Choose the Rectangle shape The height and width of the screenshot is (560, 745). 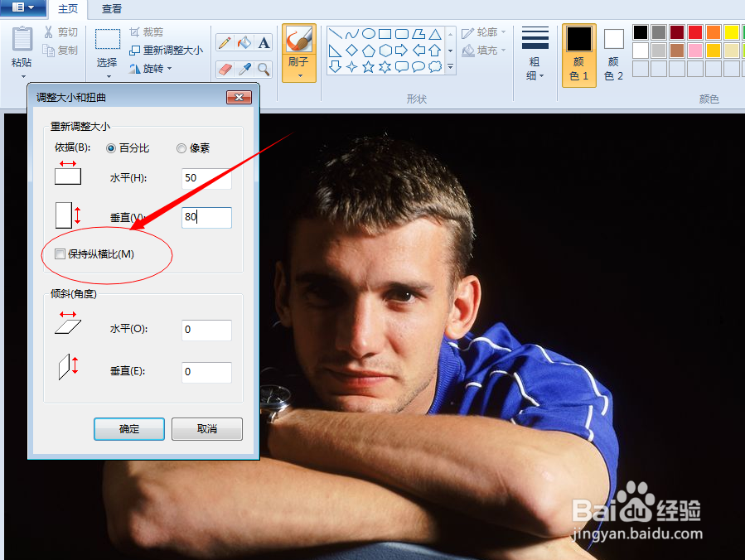[x=385, y=34]
